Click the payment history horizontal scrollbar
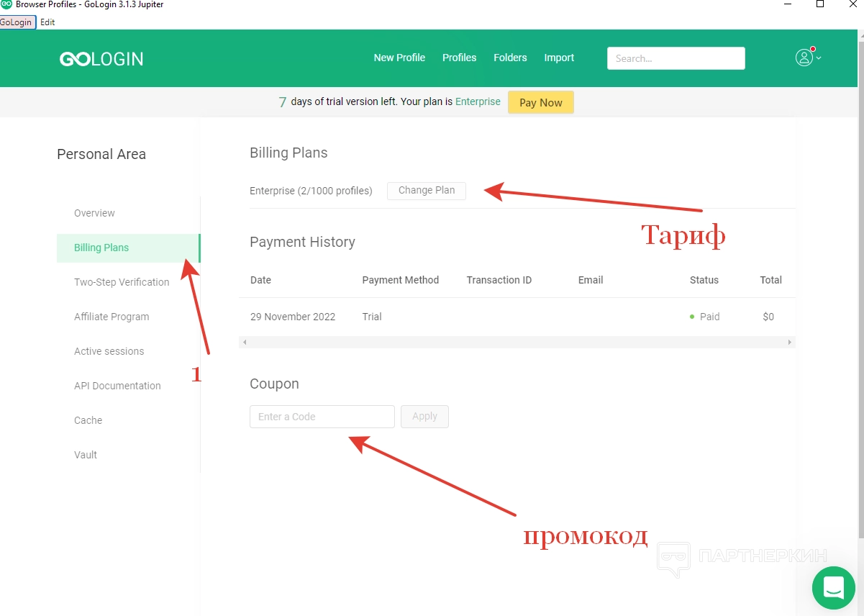864x616 pixels. coord(517,343)
